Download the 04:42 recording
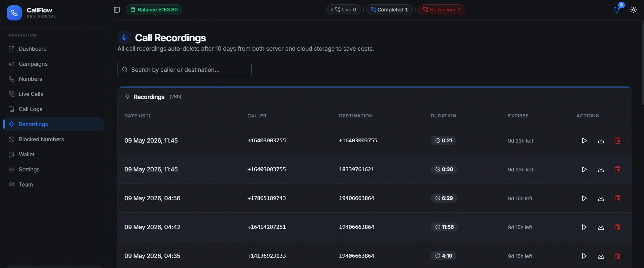 click(x=601, y=227)
